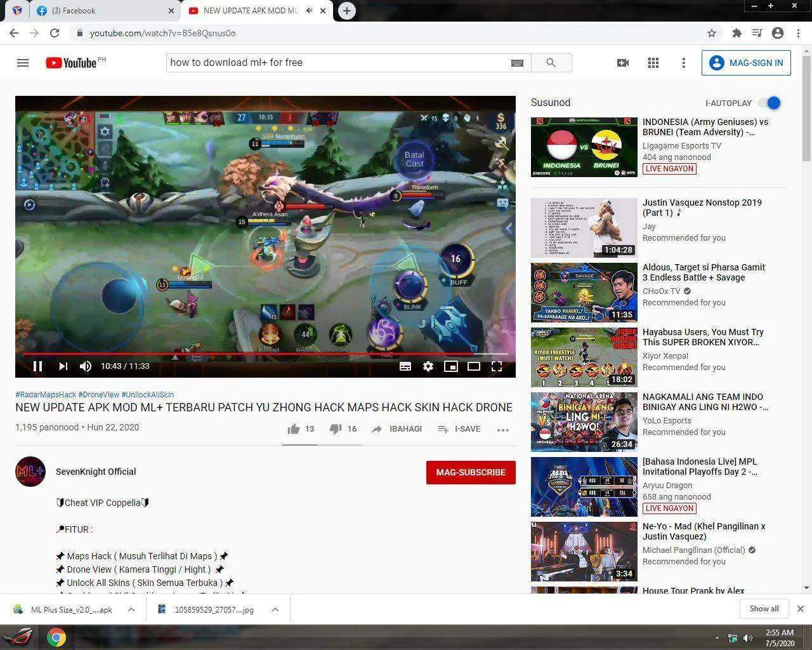Open the YoLo Esports H2WO video thumbnail
The height and width of the screenshot is (650, 812).
click(584, 422)
